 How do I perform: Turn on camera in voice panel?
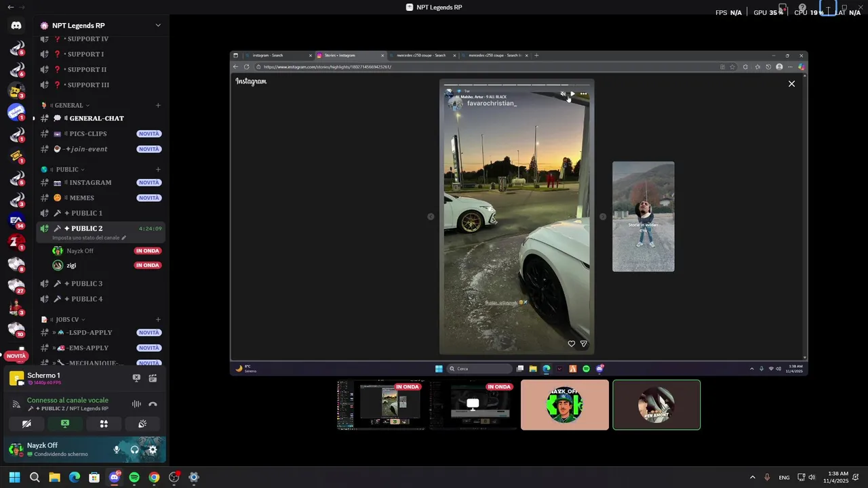[26, 424]
